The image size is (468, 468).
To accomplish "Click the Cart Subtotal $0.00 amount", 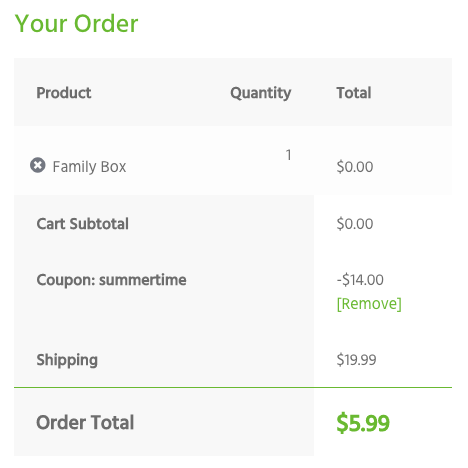I will [355, 224].
